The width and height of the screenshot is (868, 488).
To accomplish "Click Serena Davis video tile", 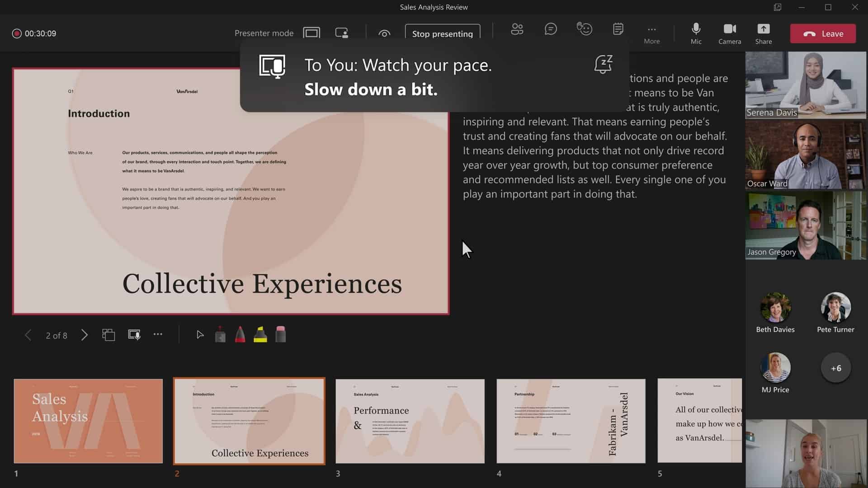I will point(806,85).
